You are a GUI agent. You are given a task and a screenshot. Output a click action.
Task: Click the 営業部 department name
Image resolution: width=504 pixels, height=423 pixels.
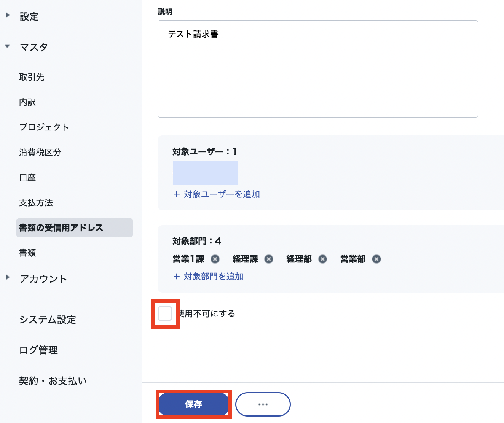(x=353, y=259)
